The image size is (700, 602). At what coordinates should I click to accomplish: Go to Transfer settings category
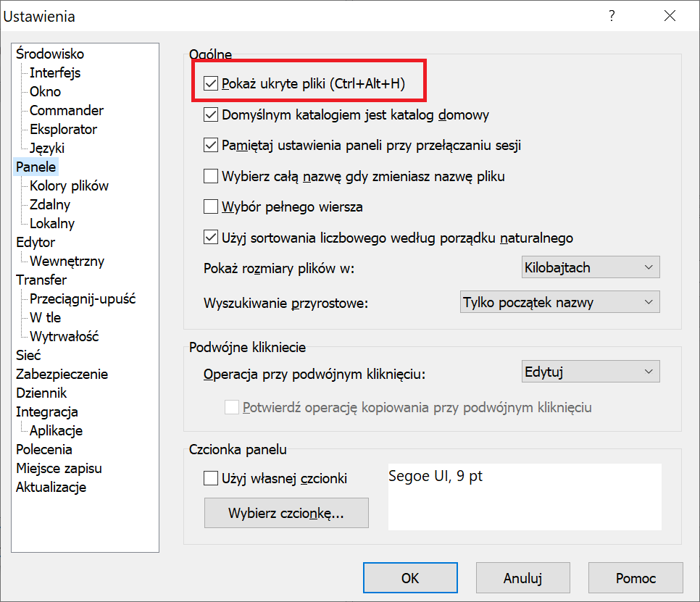click(41, 280)
